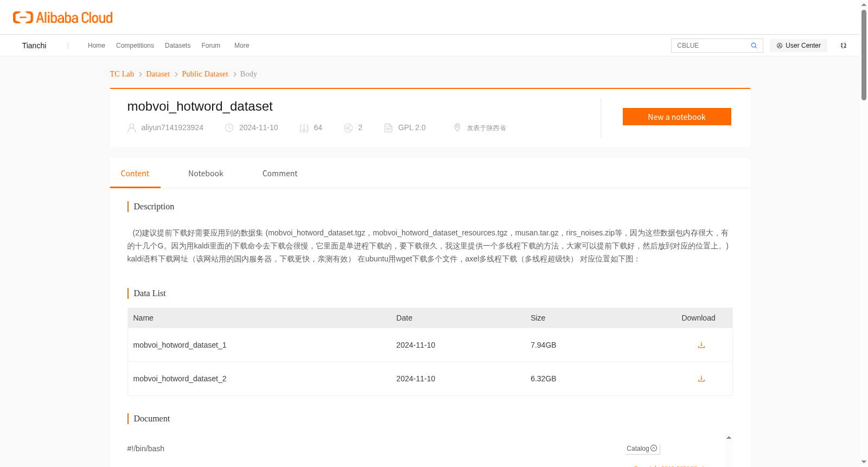Image resolution: width=868 pixels, height=467 pixels.
Task: Click the Name column header
Action: 143,318
